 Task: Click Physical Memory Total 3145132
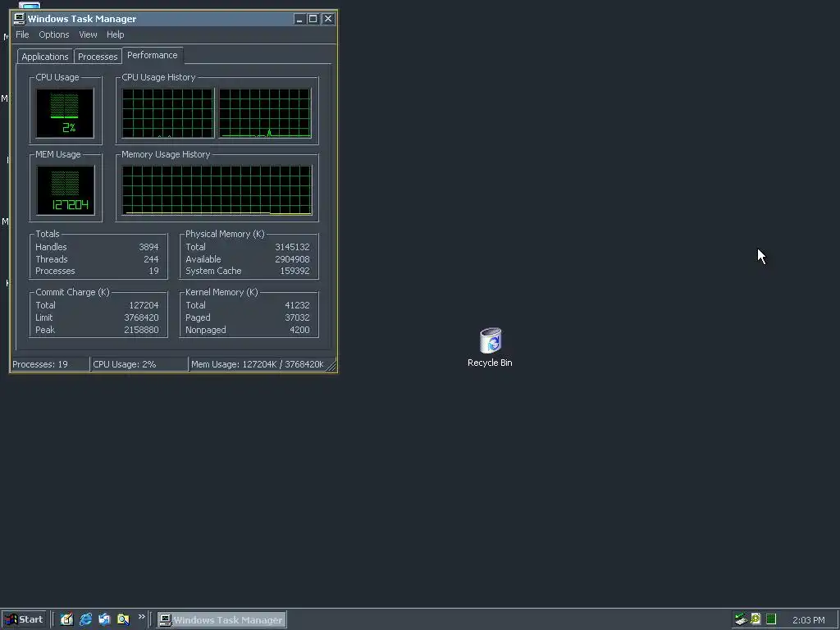coord(292,247)
